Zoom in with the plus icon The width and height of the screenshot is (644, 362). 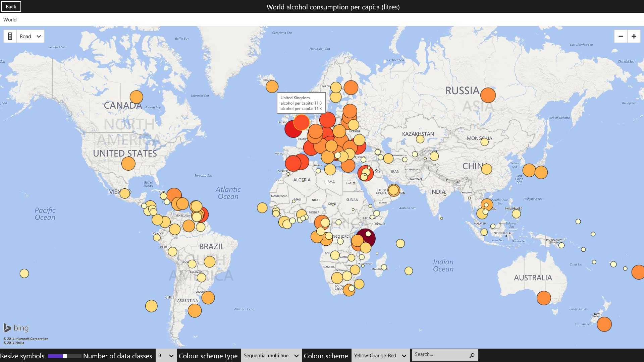(x=634, y=36)
